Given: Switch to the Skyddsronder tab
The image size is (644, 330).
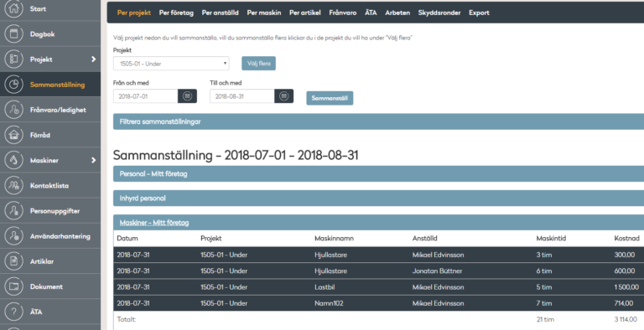Looking at the screenshot, I should pos(439,13).
